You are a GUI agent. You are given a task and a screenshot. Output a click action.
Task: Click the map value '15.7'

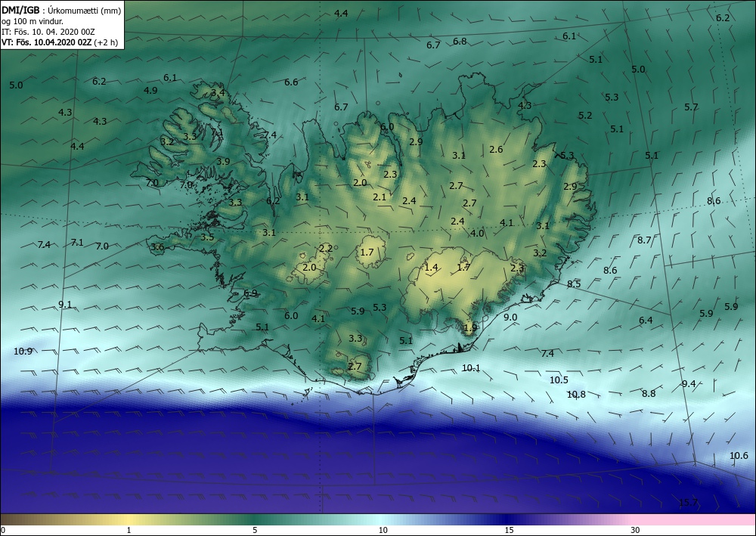688,503
